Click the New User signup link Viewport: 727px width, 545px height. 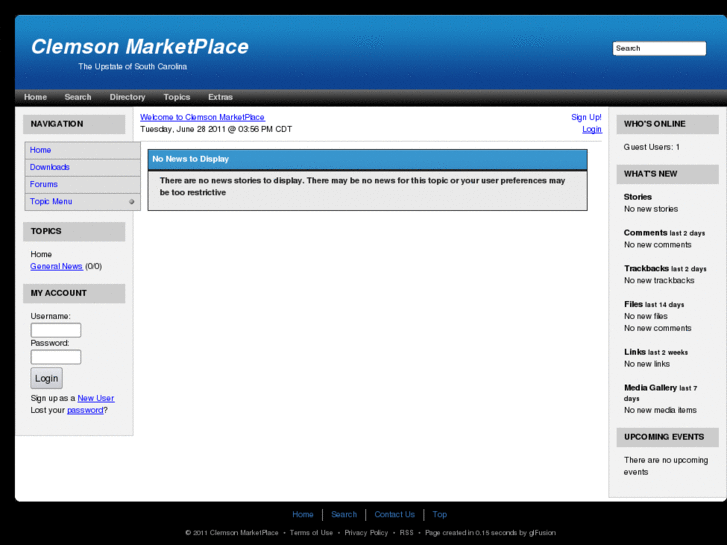tap(96, 398)
